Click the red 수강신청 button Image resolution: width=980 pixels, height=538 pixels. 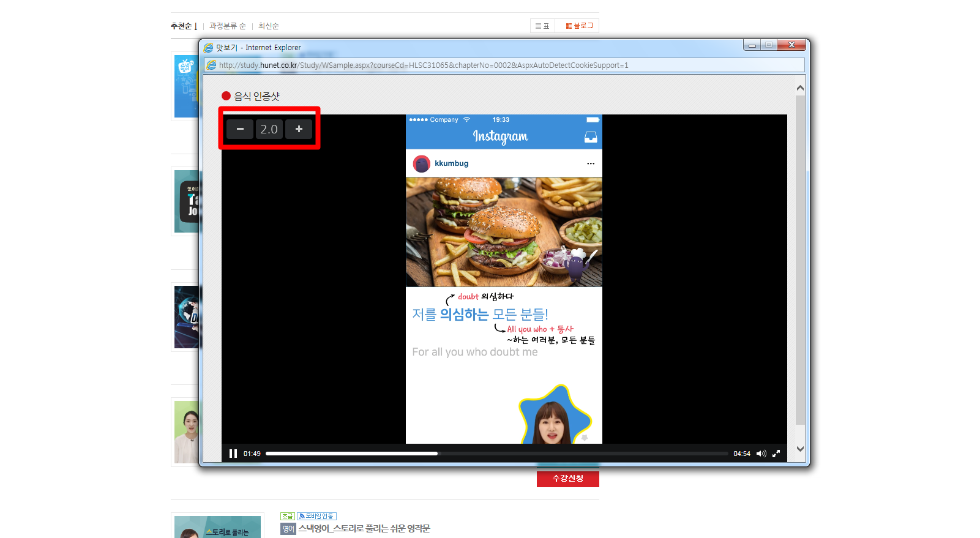pos(568,478)
